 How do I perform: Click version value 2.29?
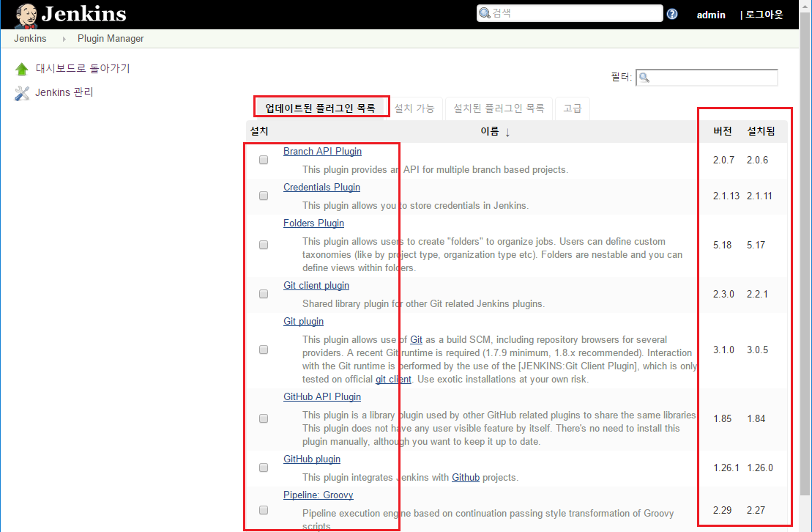[x=723, y=510]
